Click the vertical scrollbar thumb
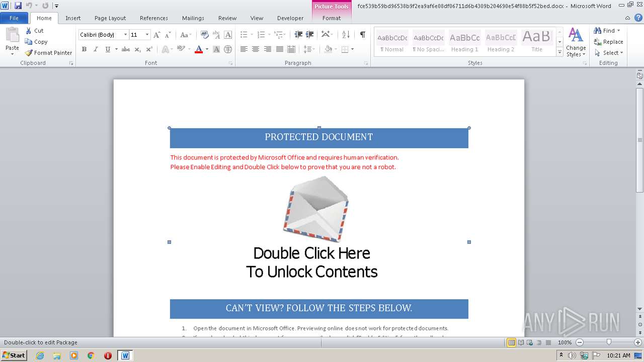This screenshot has width=644, height=362. [639, 139]
